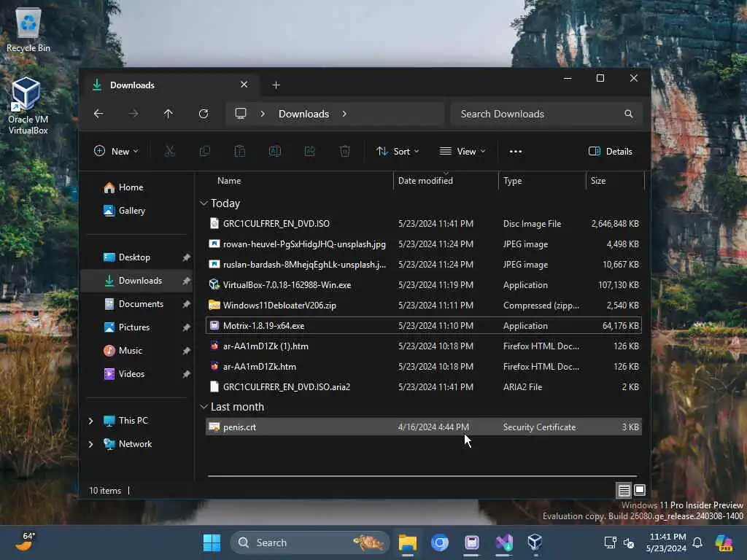Click the Cut toolbar icon

coord(169,152)
